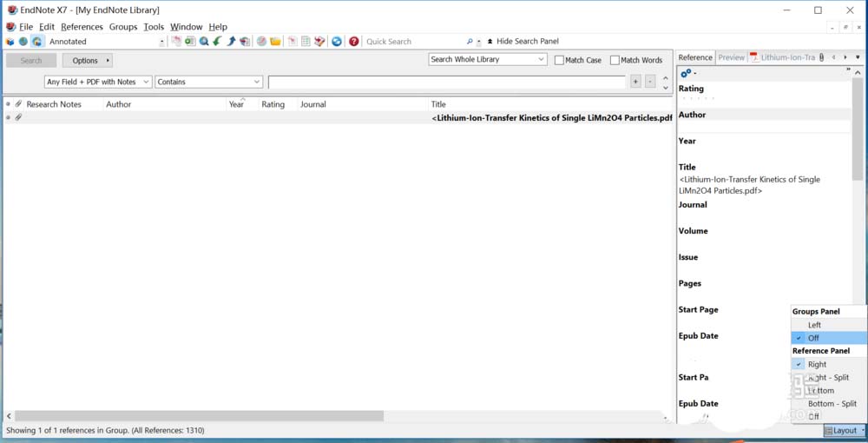
Task: Enable the Match Case checkbox
Action: [560, 60]
